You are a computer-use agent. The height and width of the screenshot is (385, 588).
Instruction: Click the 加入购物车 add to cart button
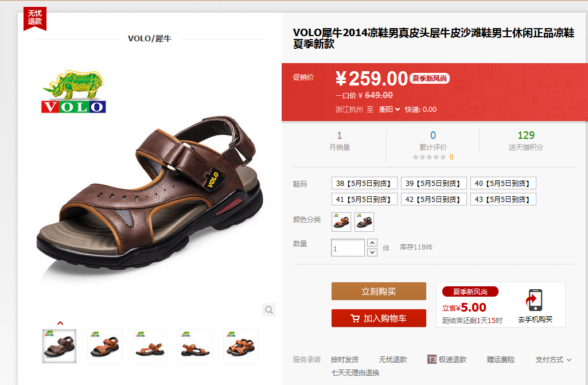tap(379, 318)
